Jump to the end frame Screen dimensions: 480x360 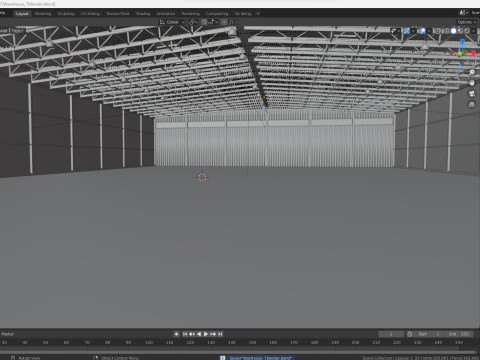220,334
